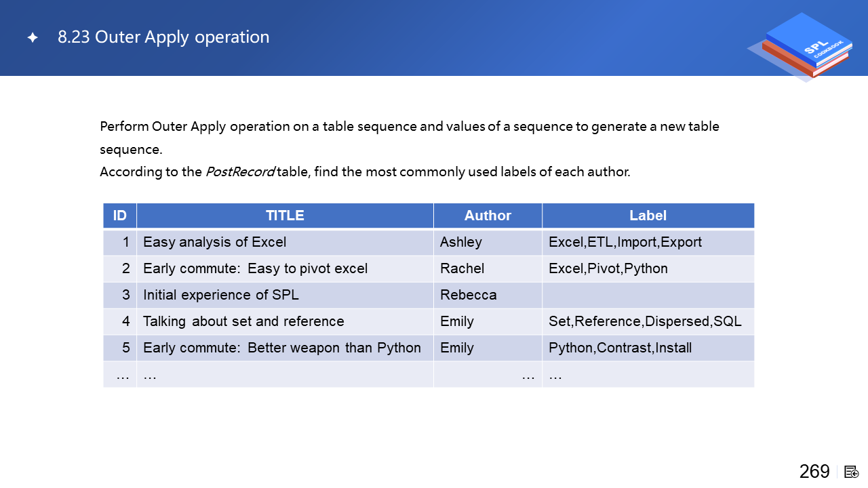Click the 'Set,Reference,Dispersed,SQL' label cell
The image size is (868, 488).
coord(645,321)
